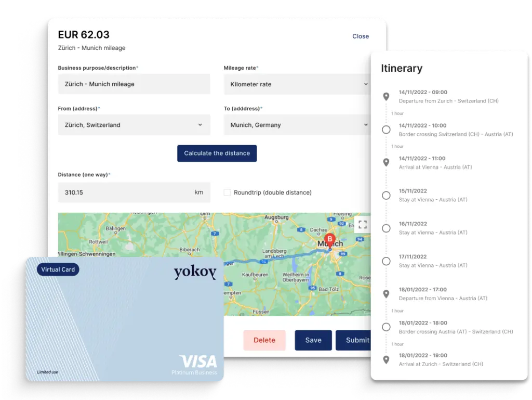Screen dimensions: 532x400
Task: Click the pin icon for Arrival at Zurich
Action: [x=386, y=360]
